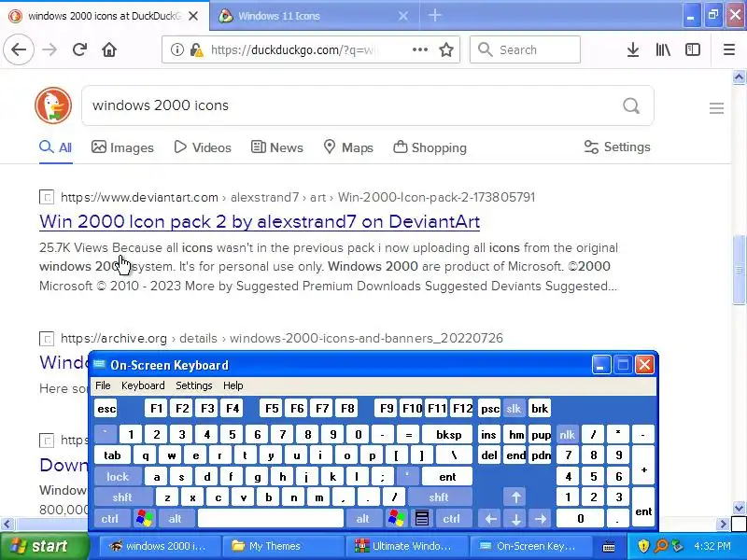
Task: Click the right arrow key on on-screen keyboard
Action: pyautogui.click(x=541, y=518)
